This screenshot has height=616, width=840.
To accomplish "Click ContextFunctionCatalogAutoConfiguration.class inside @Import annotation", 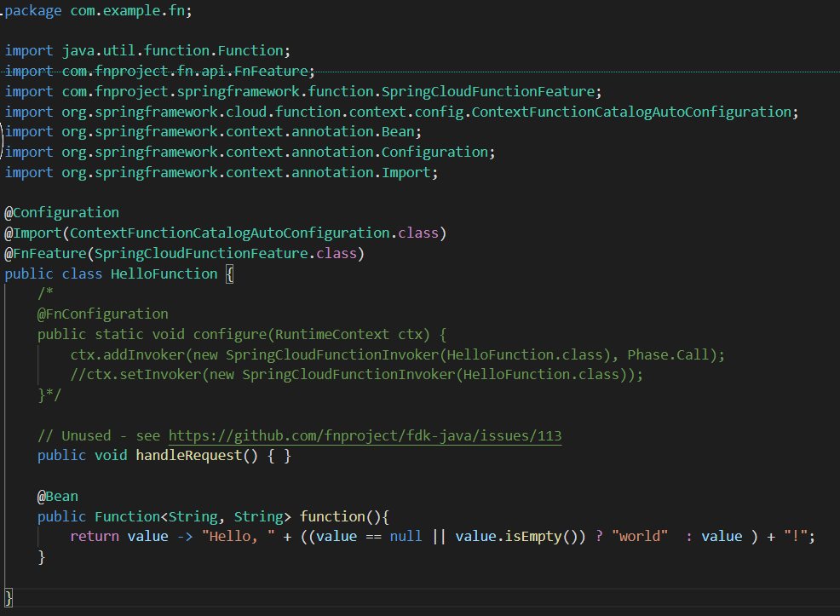I will pyautogui.click(x=257, y=233).
